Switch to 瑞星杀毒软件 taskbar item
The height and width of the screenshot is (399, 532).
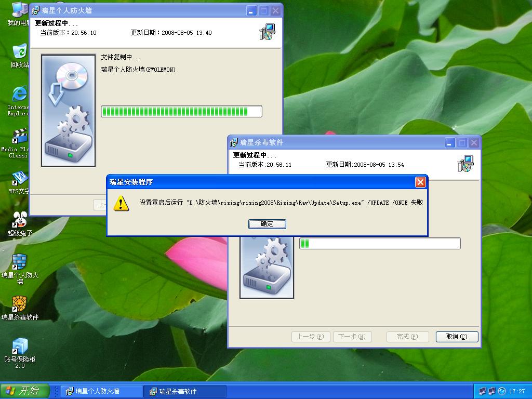(184, 391)
